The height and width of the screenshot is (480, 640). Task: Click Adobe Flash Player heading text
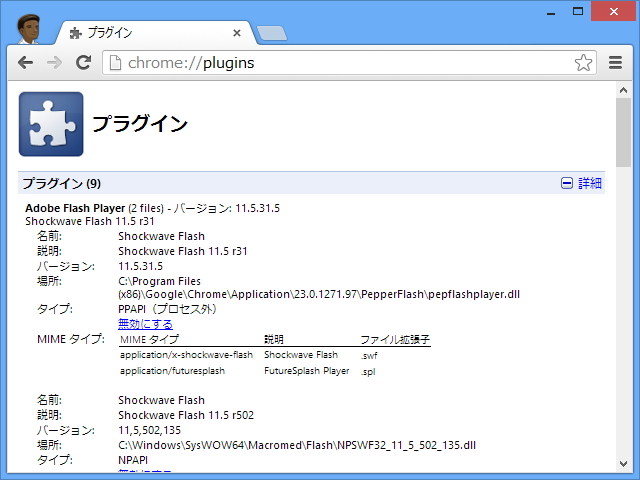coord(75,208)
